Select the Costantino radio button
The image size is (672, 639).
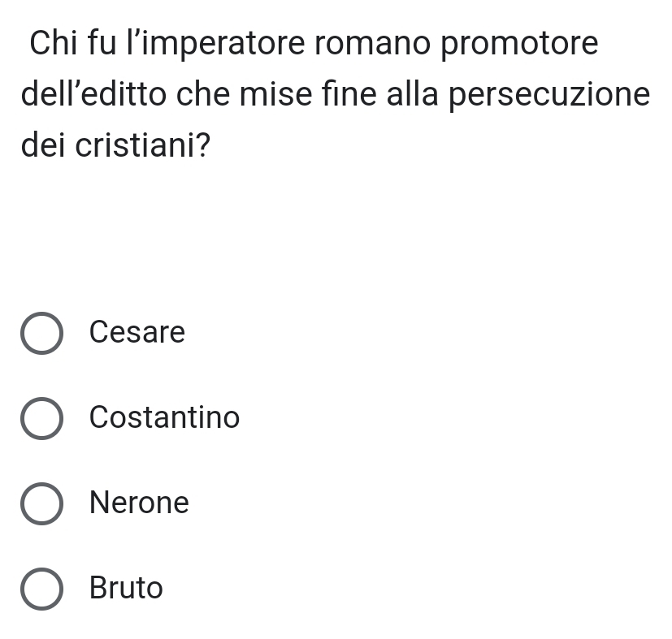pos(41,418)
